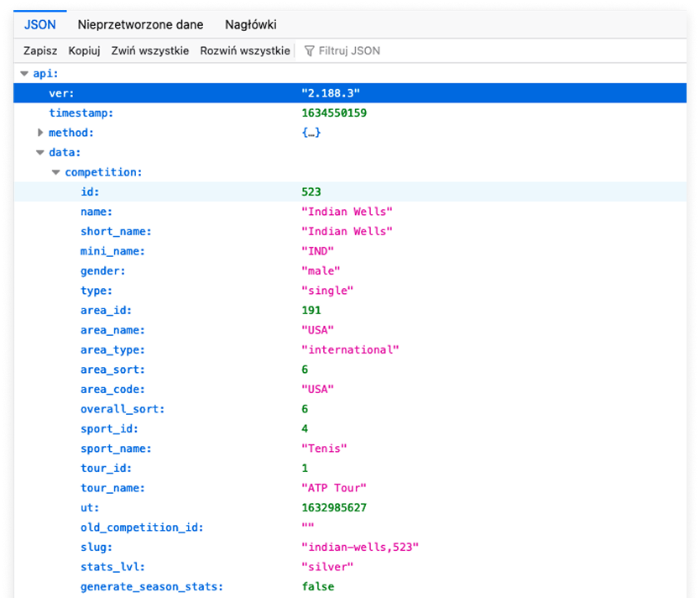
Task: Click the "international" value
Action: pos(350,349)
